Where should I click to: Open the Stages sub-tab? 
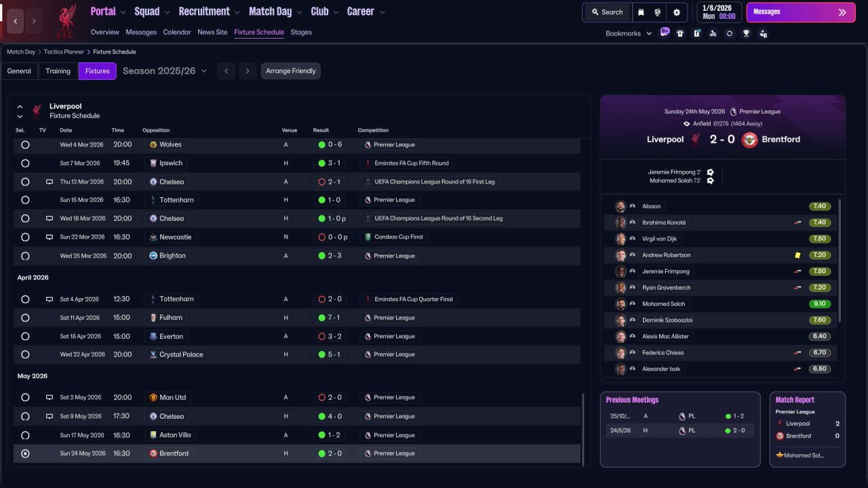(x=301, y=32)
